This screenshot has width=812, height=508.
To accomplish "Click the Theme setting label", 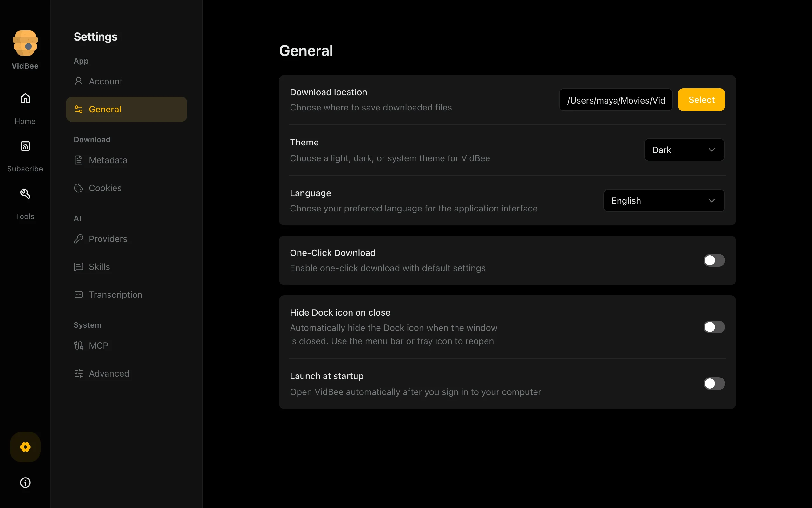I will 304,142.
